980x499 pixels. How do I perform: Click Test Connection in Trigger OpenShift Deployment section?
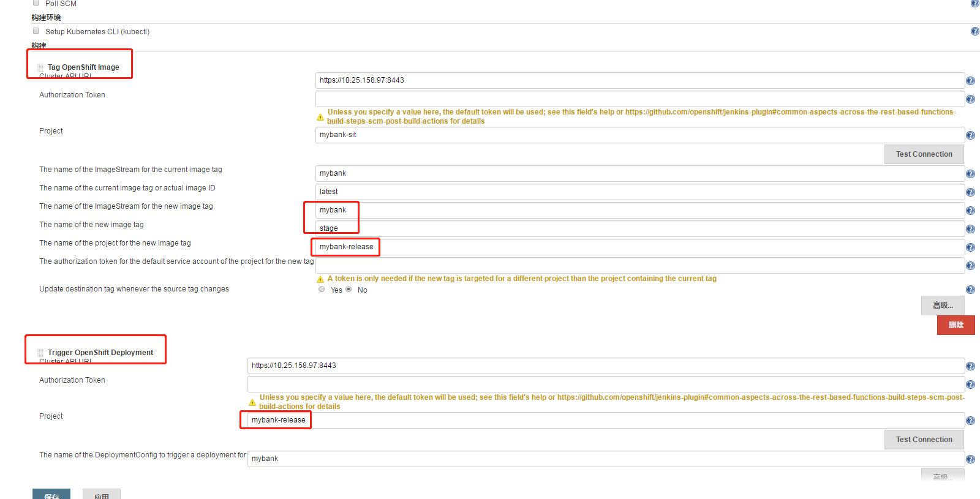point(924,440)
